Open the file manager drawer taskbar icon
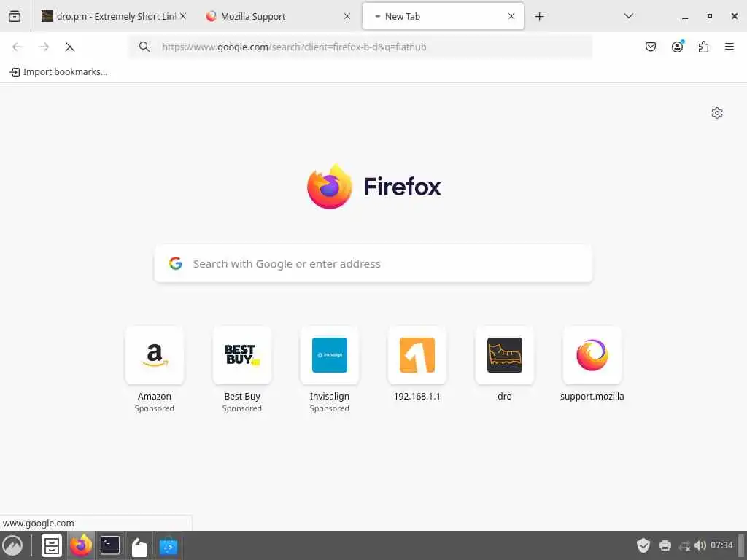Viewport: 747px width, 560px height. [52, 545]
